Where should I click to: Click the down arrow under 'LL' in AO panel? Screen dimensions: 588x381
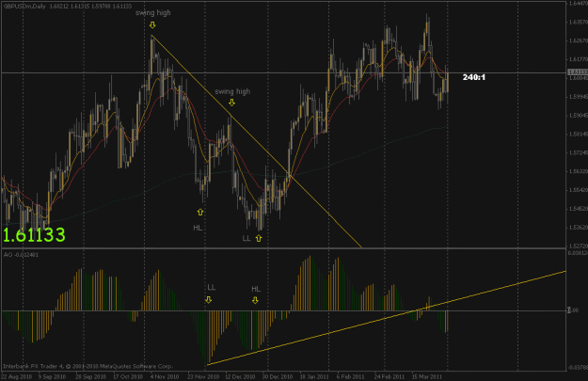[x=209, y=299]
